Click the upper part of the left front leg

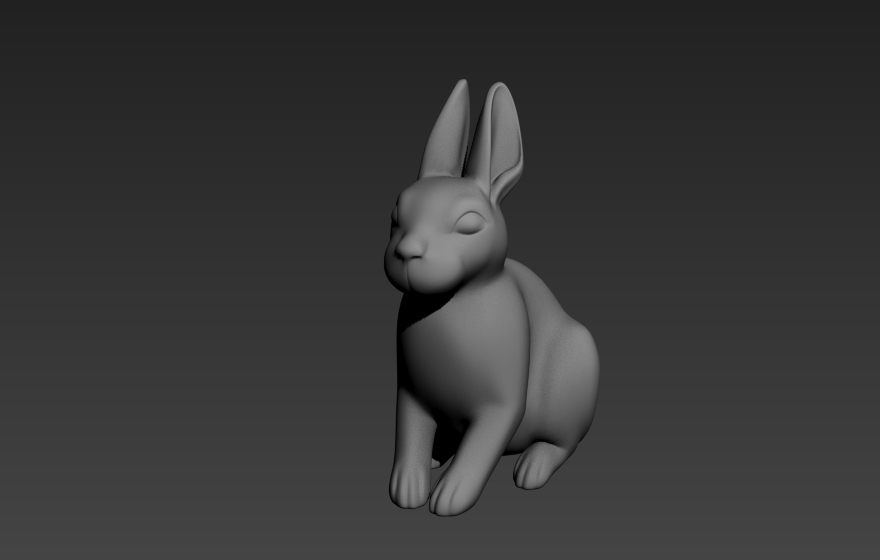click(412, 424)
